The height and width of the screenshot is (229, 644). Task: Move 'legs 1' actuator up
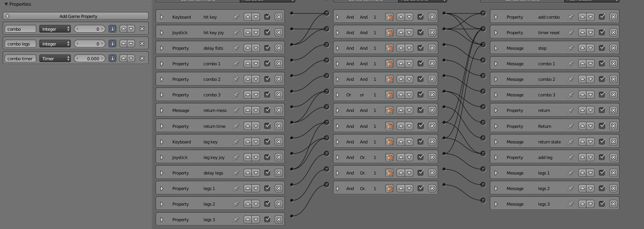tap(582, 173)
